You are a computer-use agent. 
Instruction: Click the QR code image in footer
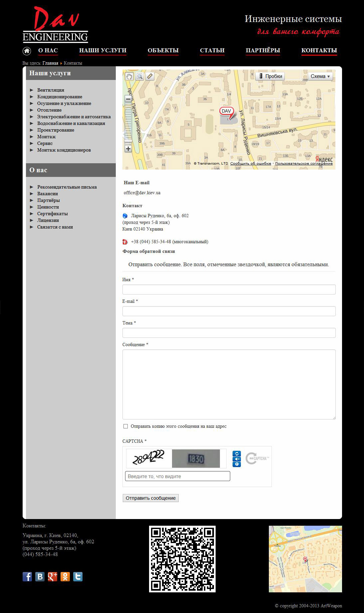[182, 559]
